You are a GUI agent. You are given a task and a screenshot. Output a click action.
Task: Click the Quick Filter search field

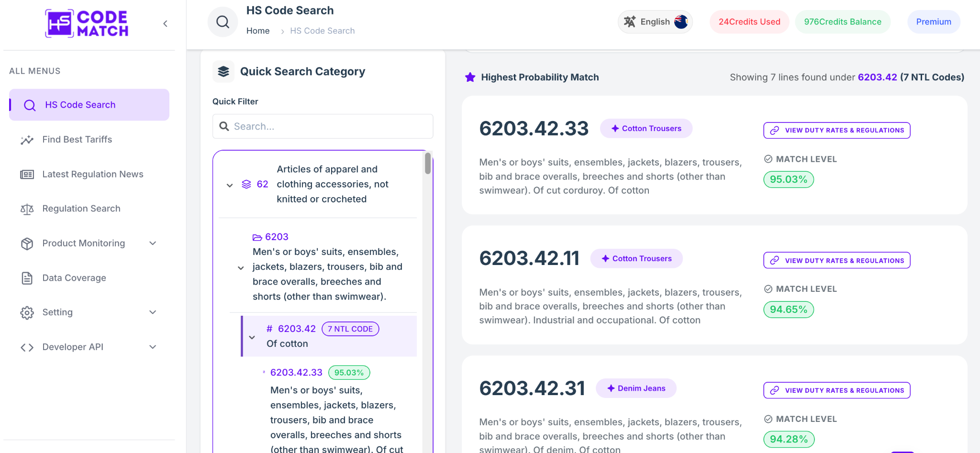[x=323, y=126]
